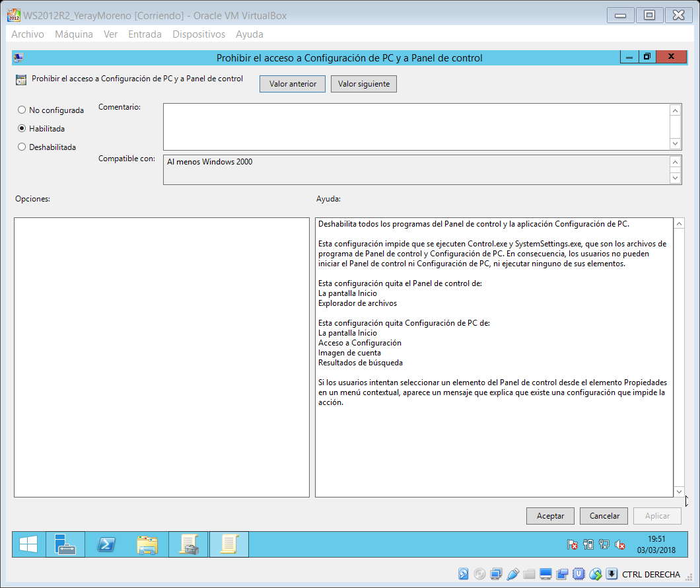
Task: Click the 'Valor siguiente' button
Action: coord(363,84)
